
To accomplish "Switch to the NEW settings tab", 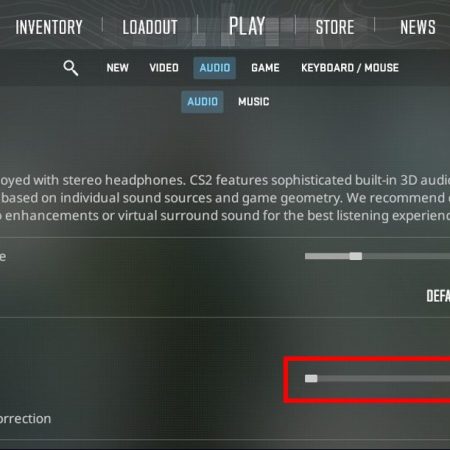I will [118, 68].
